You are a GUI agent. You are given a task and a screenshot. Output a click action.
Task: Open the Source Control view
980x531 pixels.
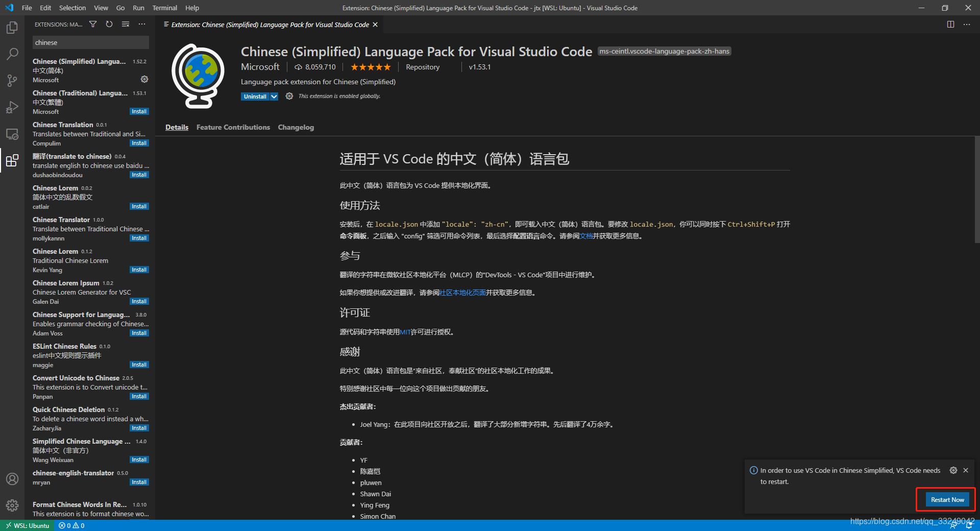tap(12, 81)
